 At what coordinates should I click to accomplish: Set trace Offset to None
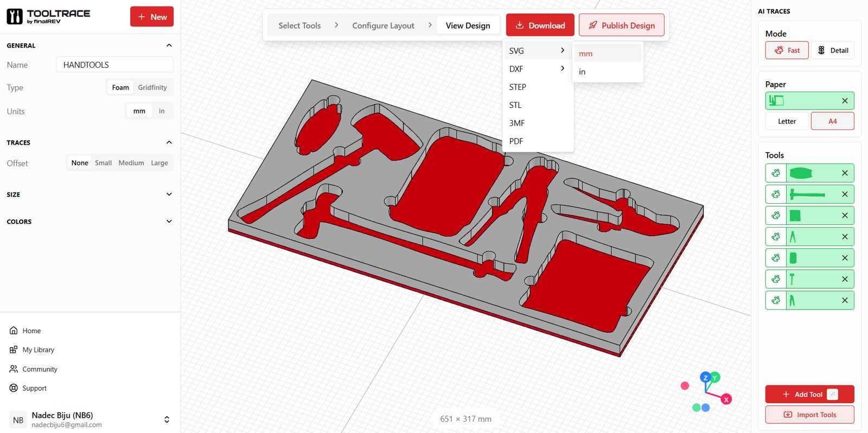[x=80, y=163]
